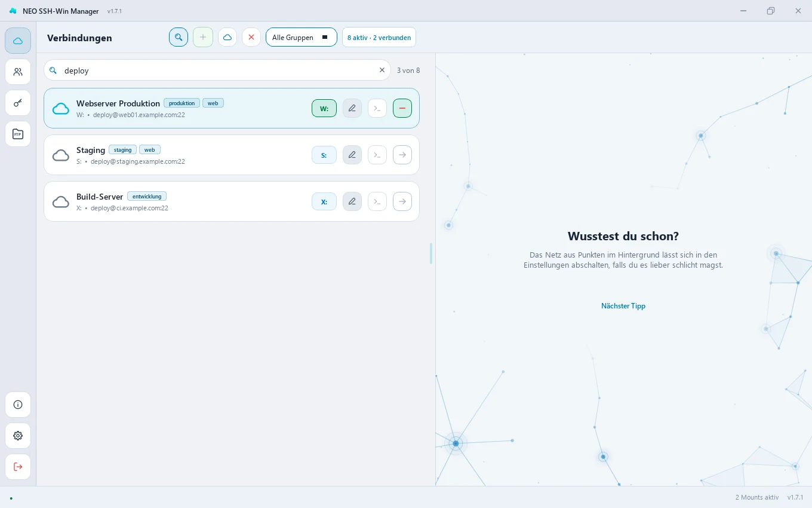Click the red X toolbar button
This screenshot has width=812, height=508.
click(251, 37)
